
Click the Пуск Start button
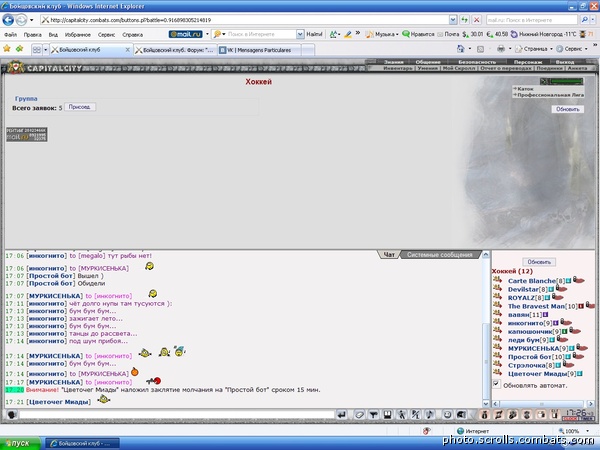(20, 443)
